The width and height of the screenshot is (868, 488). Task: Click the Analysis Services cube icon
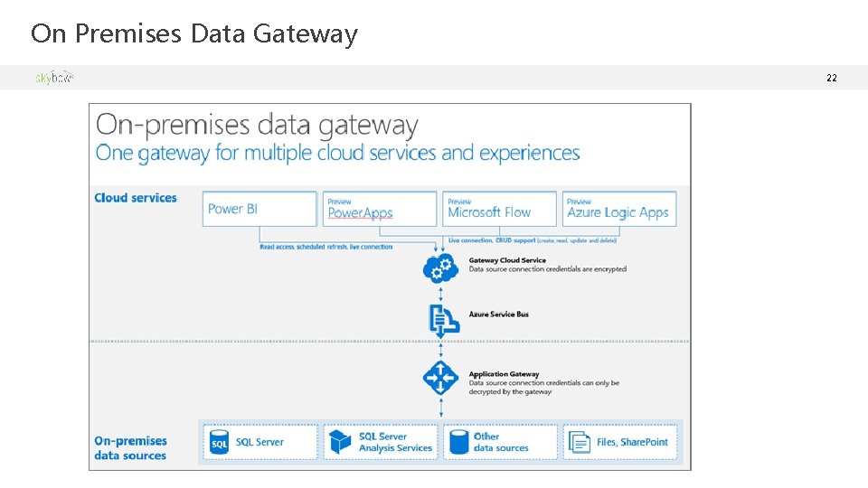pos(340,442)
